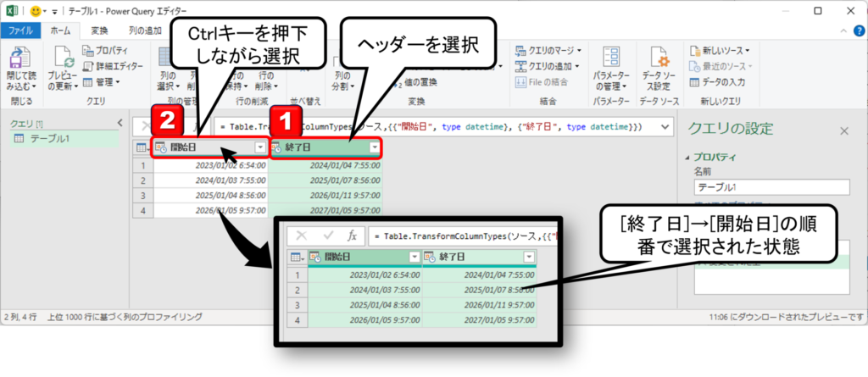
Task: Select row number 2 in upper grid
Action: pos(142,180)
